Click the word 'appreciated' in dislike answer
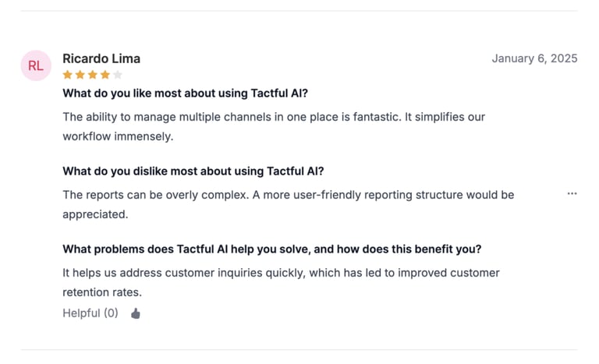 95,214
